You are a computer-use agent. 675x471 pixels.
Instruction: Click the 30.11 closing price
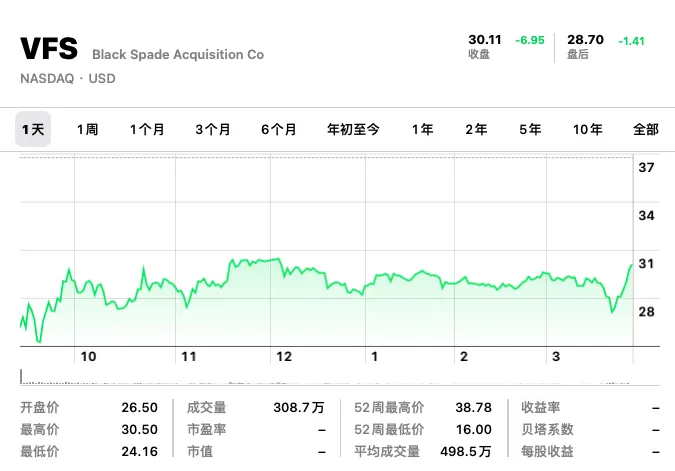(x=485, y=40)
